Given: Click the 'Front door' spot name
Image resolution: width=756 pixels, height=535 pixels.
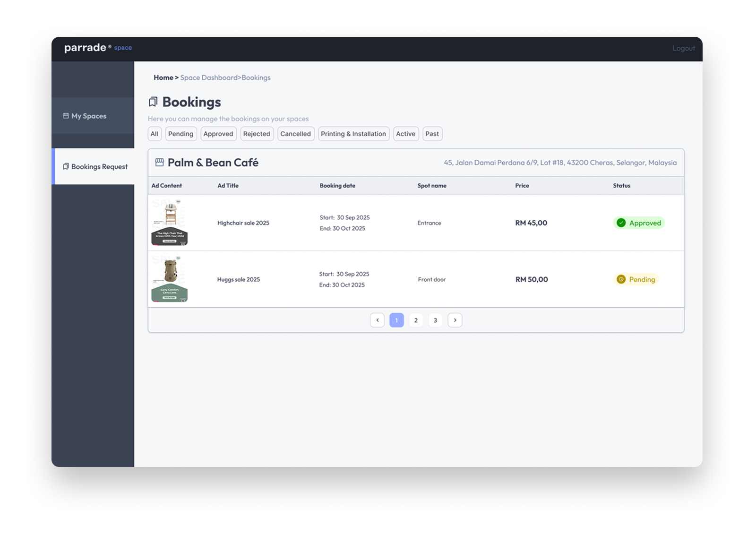Looking at the screenshot, I should coord(432,280).
